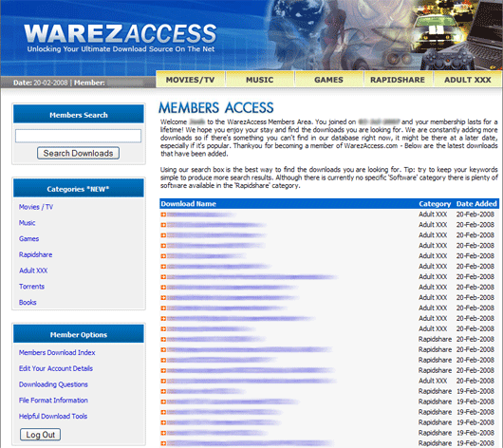Click the Date: 20-02-2008 status text

(x=41, y=83)
